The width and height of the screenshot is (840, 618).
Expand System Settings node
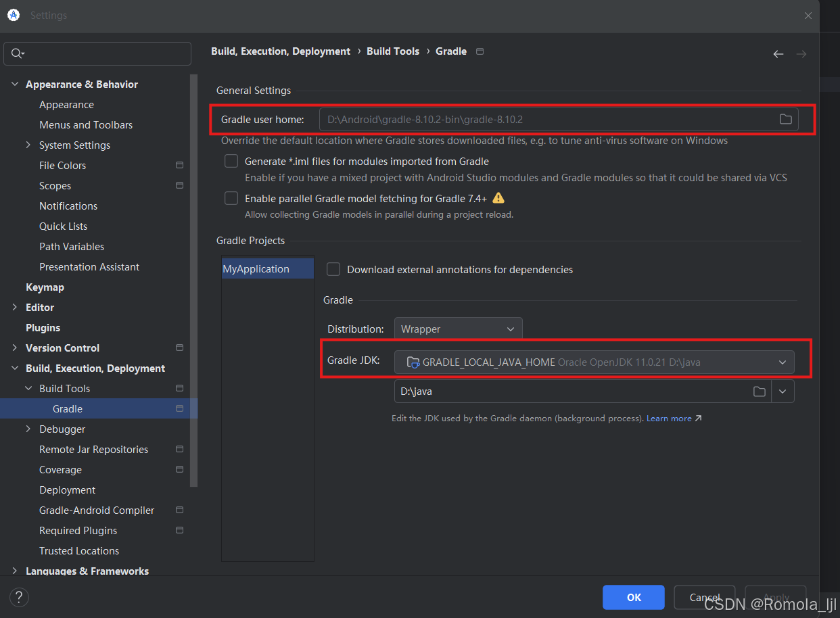tap(28, 145)
